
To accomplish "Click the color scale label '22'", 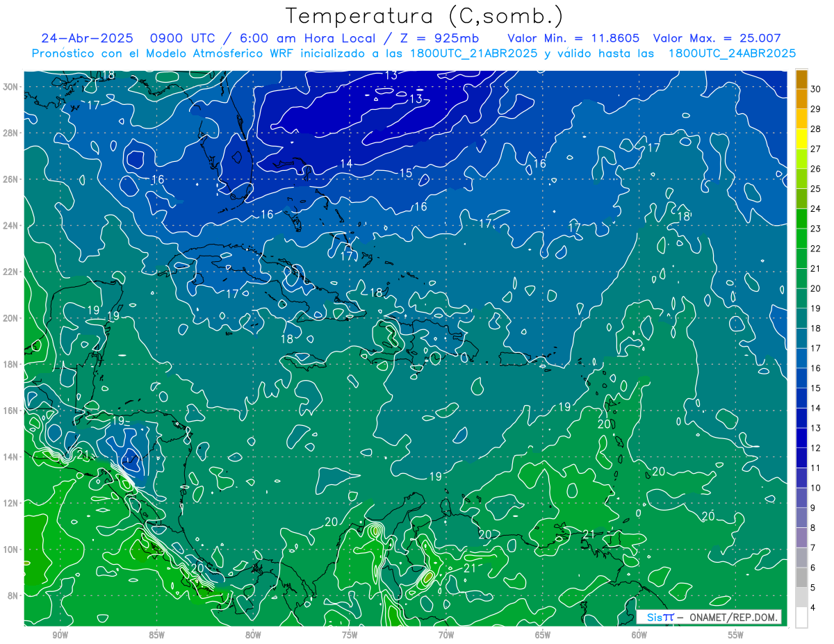I will [x=815, y=249].
